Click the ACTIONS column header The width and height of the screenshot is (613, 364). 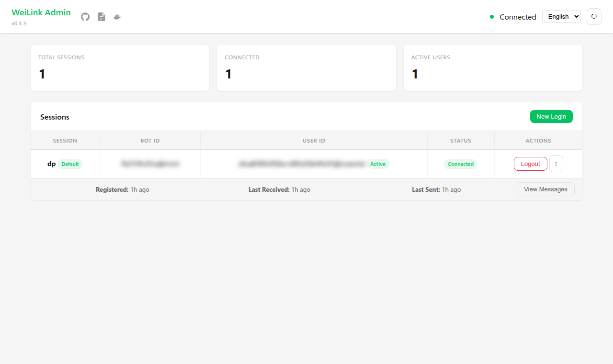538,141
